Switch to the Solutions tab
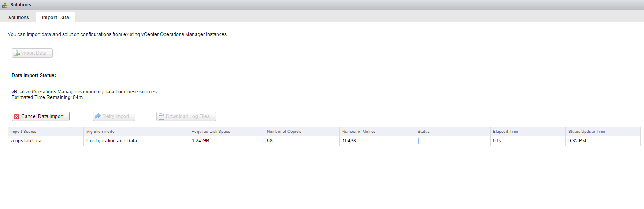This screenshot has height=209, width=644. (19, 18)
